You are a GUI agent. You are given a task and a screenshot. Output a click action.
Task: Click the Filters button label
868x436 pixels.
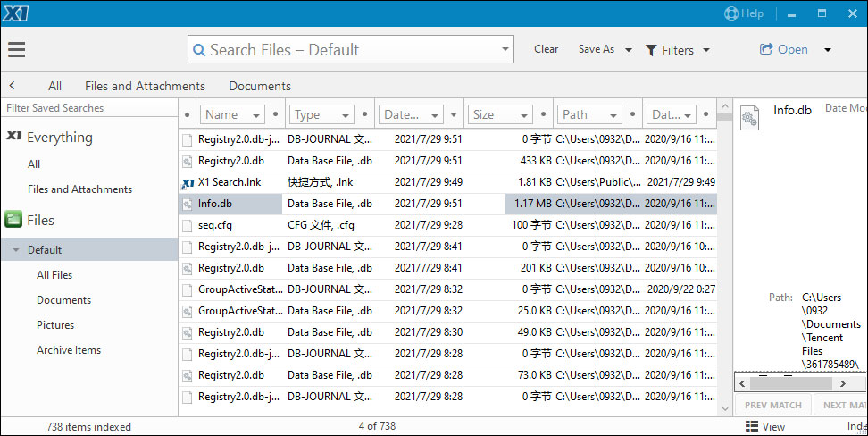click(x=678, y=50)
